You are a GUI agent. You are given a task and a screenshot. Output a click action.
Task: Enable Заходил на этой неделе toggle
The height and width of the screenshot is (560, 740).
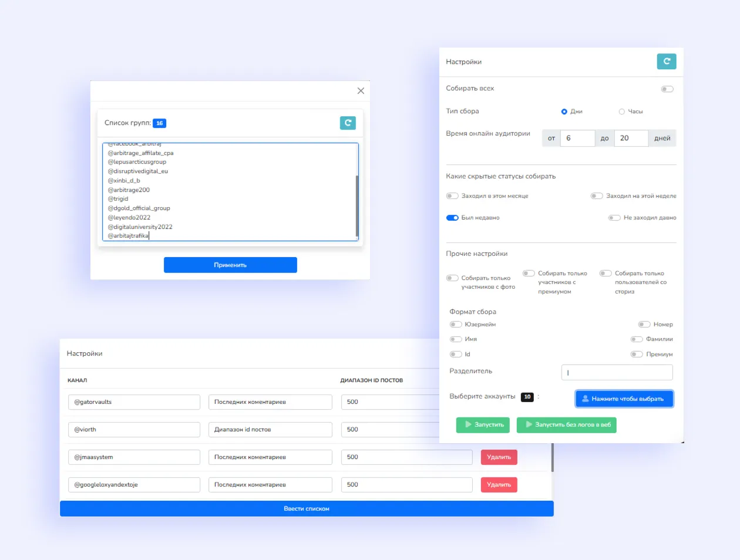coord(597,196)
